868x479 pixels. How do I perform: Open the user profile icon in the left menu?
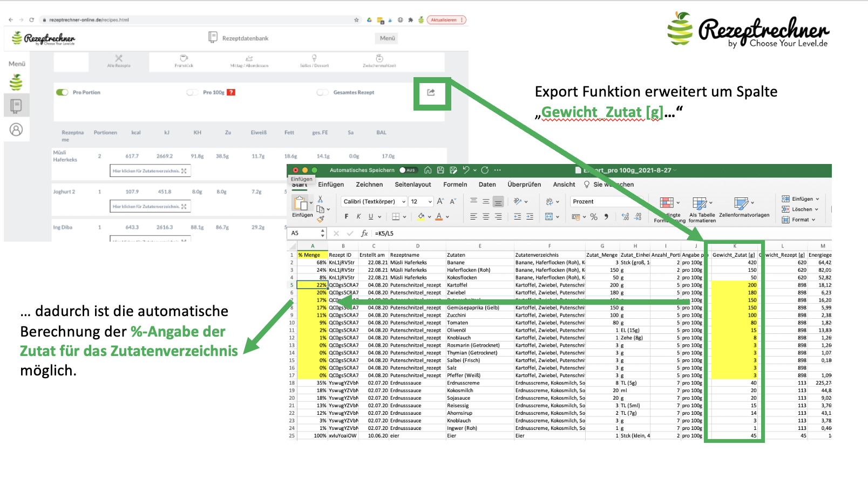(16, 129)
